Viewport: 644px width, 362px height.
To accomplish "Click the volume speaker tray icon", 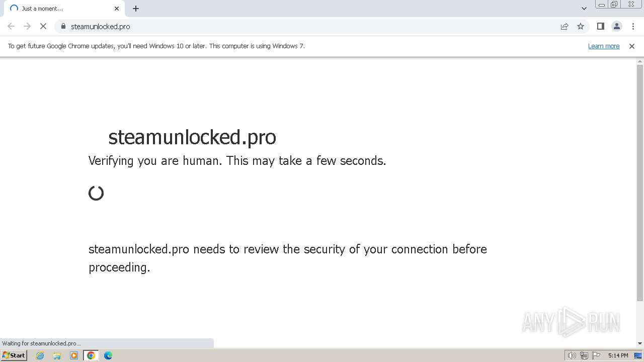I will click(x=572, y=355).
